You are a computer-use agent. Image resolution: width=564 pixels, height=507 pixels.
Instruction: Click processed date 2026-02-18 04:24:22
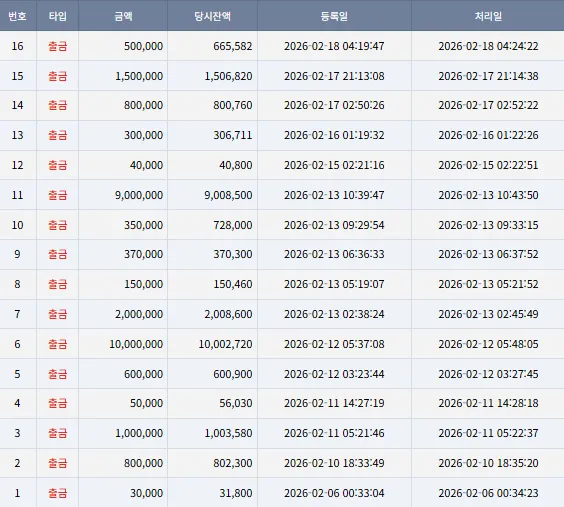pyautogui.click(x=488, y=46)
